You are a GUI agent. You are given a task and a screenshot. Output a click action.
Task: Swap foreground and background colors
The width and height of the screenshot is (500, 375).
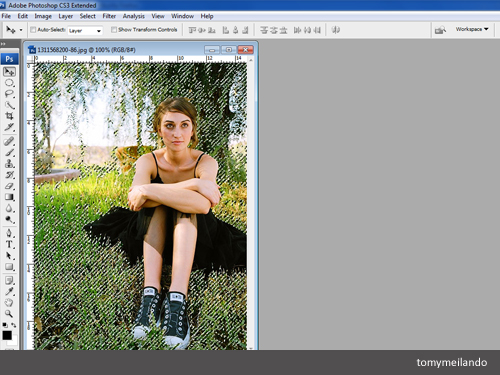[14, 325]
